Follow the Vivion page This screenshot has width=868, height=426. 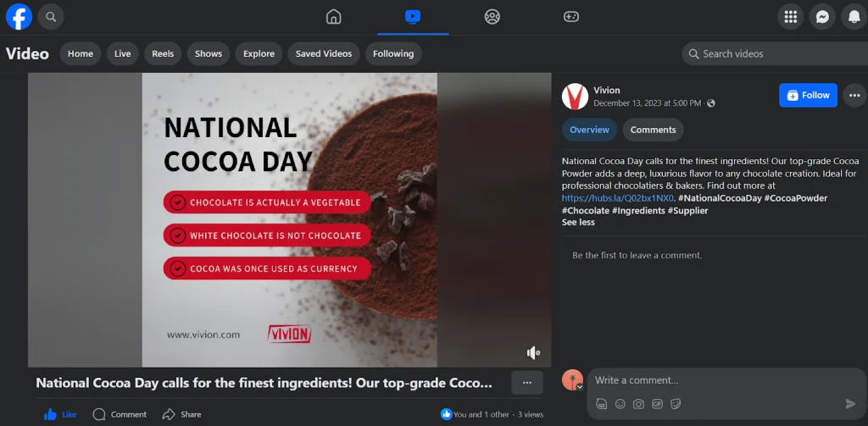coord(808,95)
